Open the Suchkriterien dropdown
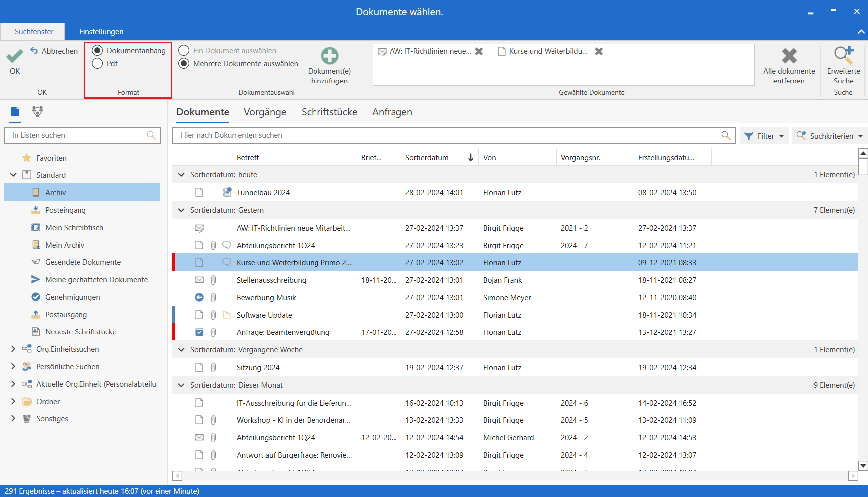The width and height of the screenshot is (868, 497). (x=829, y=136)
